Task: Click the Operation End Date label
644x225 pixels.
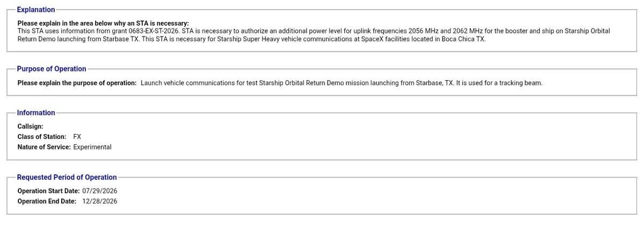Action: (x=47, y=201)
